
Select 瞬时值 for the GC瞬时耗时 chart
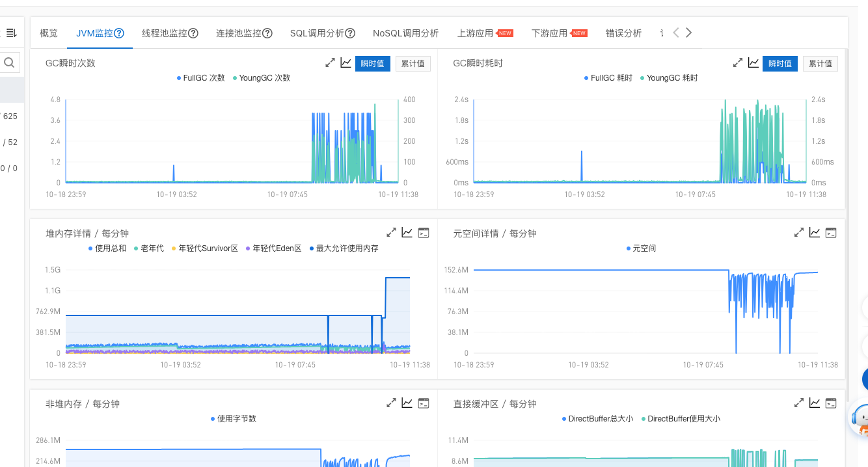[780, 63]
